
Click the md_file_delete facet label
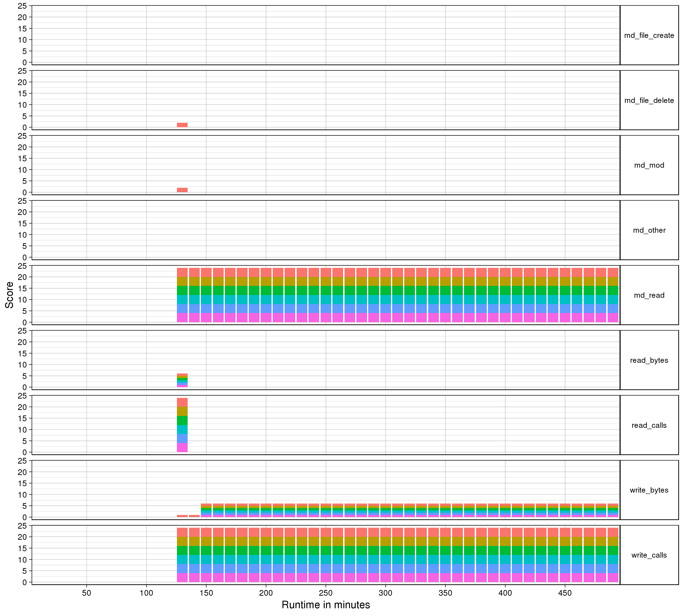tap(649, 100)
